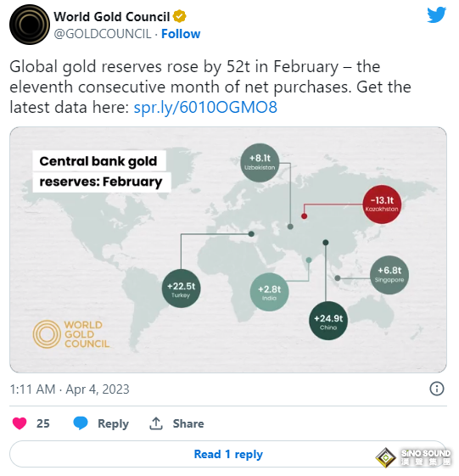This screenshot has width=459, height=476.
Task: Like the tweet with the heart icon
Action: [20, 423]
